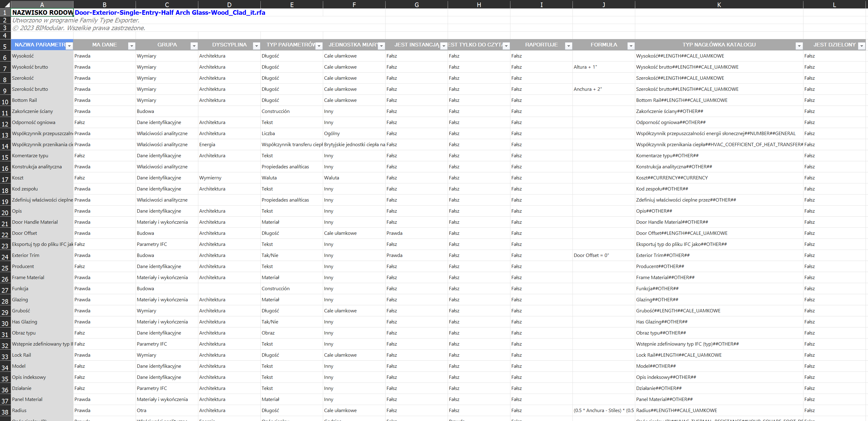
Task: Open filter dropdown for MA DANE column
Action: click(x=132, y=46)
